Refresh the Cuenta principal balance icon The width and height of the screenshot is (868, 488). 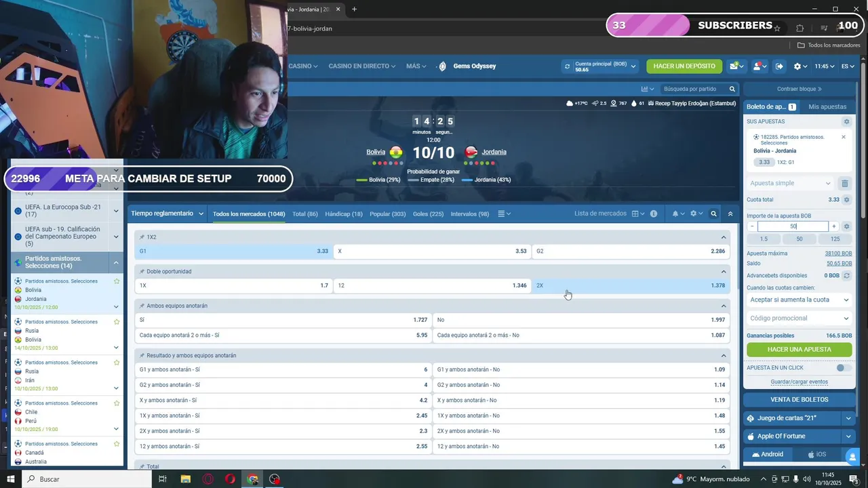568,66
